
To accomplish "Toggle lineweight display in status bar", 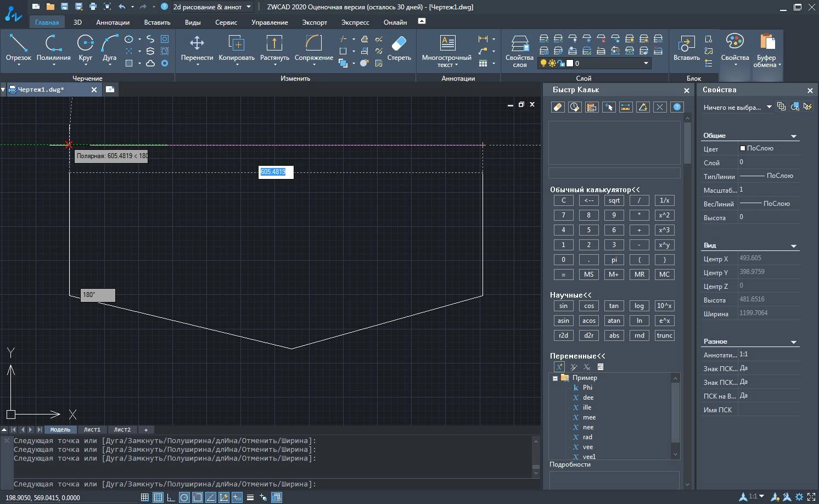I will point(250,497).
